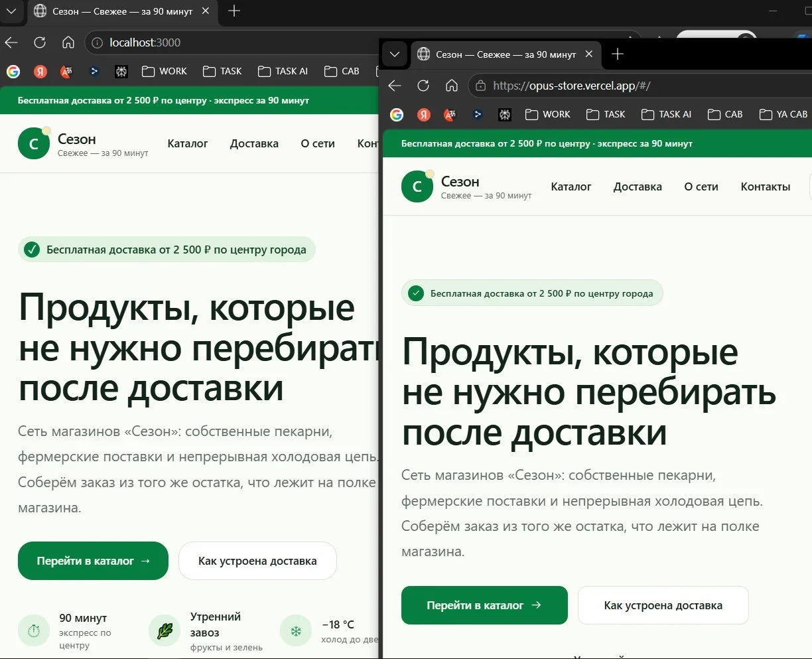The height and width of the screenshot is (659, 812).
Task: Click the leaf icon for Утренний завоз
Action: click(165, 630)
